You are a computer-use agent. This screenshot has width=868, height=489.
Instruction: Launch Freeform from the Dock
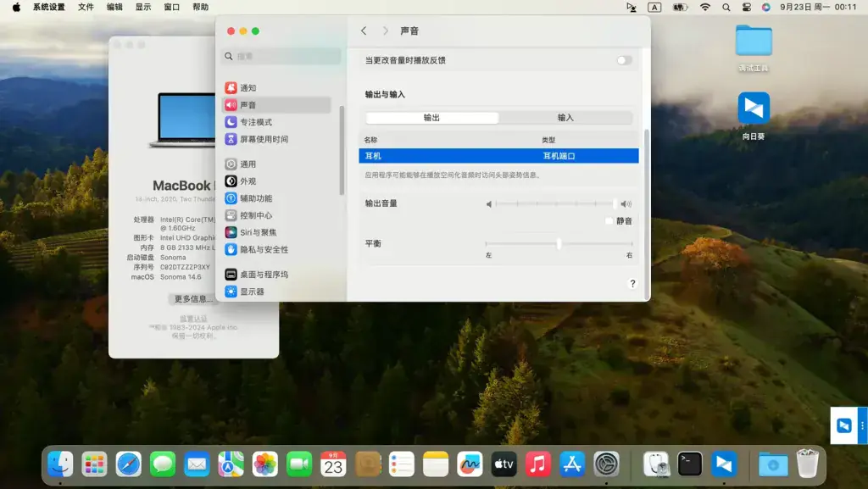pyautogui.click(x=470, y=464)
